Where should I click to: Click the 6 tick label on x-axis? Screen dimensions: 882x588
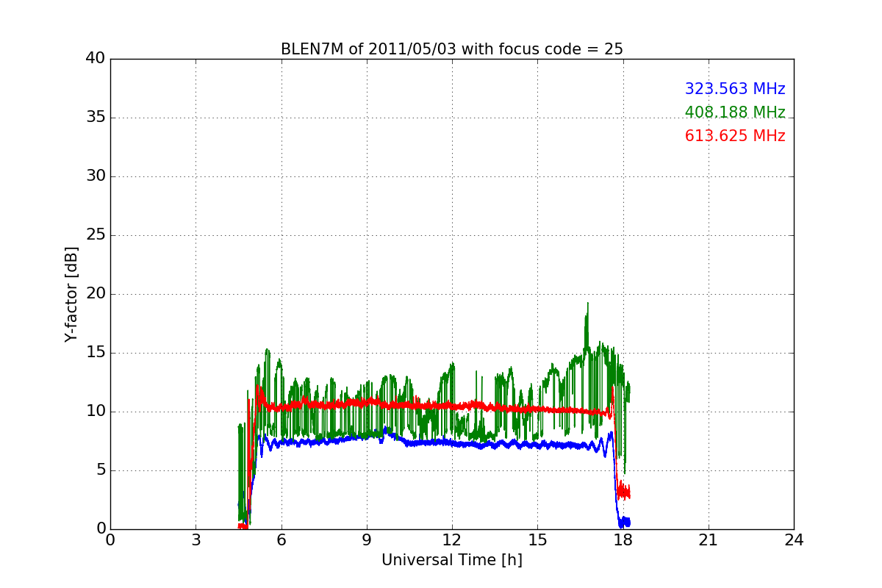pyautogui.click(x=281, y=540)
